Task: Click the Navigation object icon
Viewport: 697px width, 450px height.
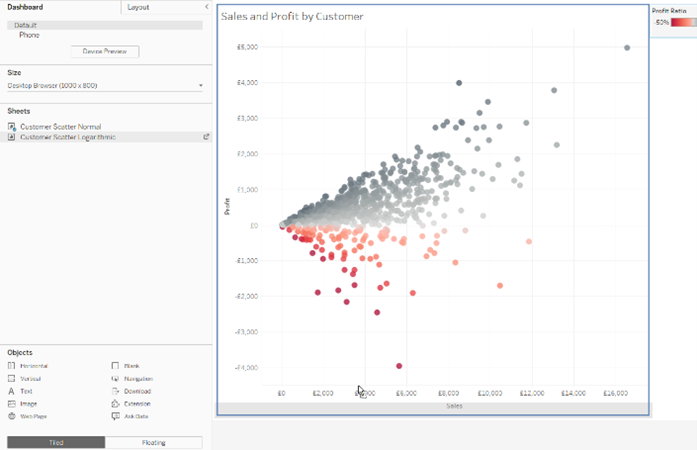Action: [115, 379]
